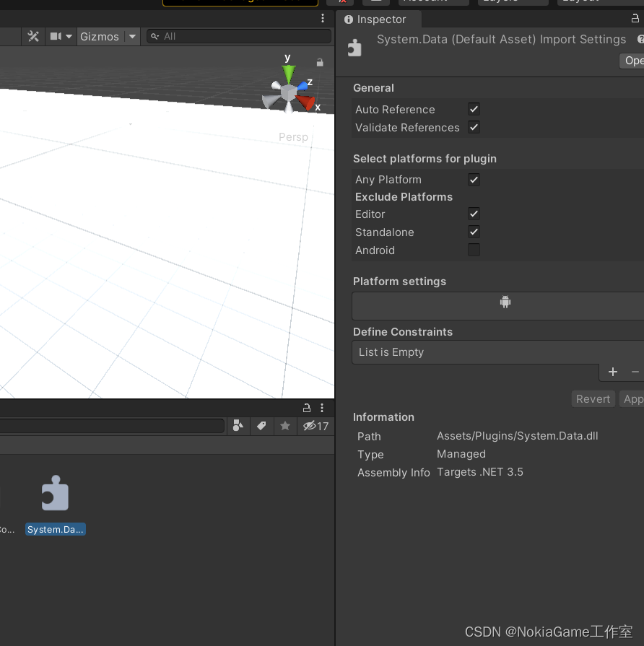
Task: Toggle the Standalone exclude checkbox
Action: coord(474,232)
